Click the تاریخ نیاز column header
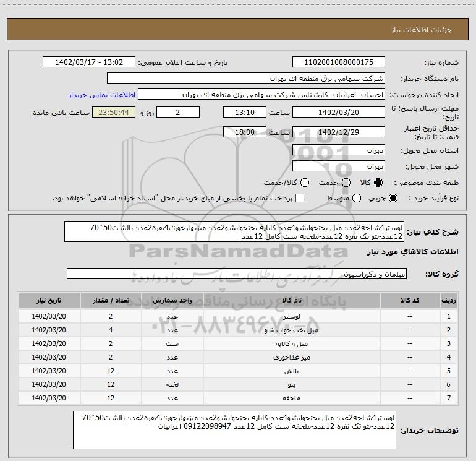476x461 pixels. pos(49,300)
